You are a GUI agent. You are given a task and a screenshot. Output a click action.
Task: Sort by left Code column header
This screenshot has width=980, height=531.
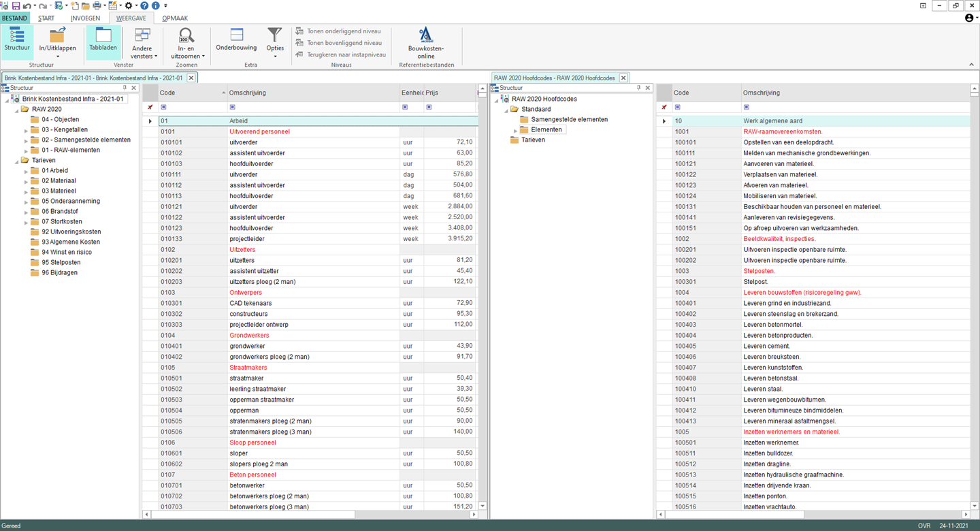click(193, 93)
